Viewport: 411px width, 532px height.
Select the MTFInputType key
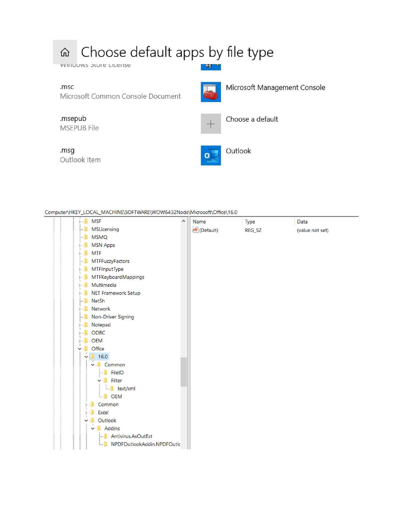pyautogui.click(x=107, y=269)
